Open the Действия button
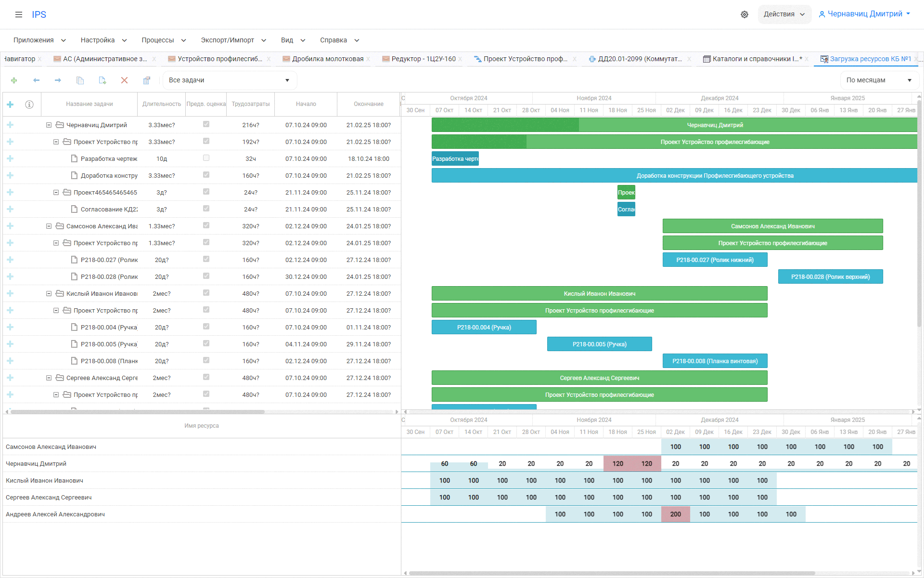Viewport: 924px width, 578px height. [x=784, y=14]
